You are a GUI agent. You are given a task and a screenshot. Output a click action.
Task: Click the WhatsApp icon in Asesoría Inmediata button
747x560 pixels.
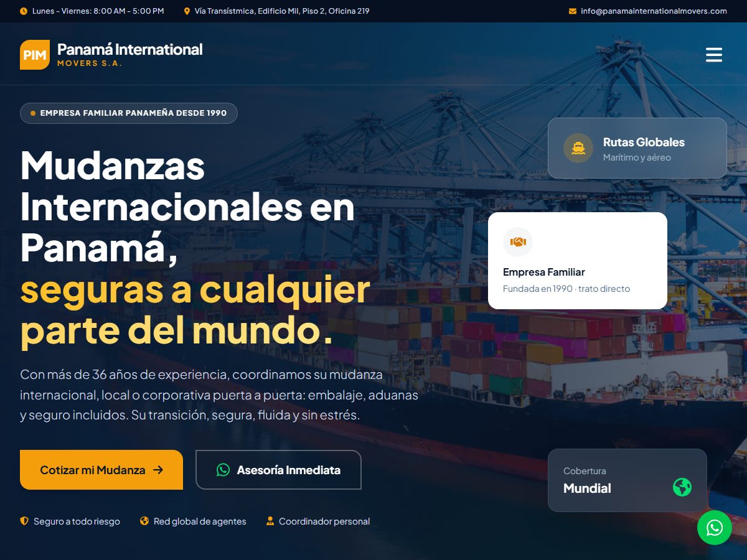[223, 470]
